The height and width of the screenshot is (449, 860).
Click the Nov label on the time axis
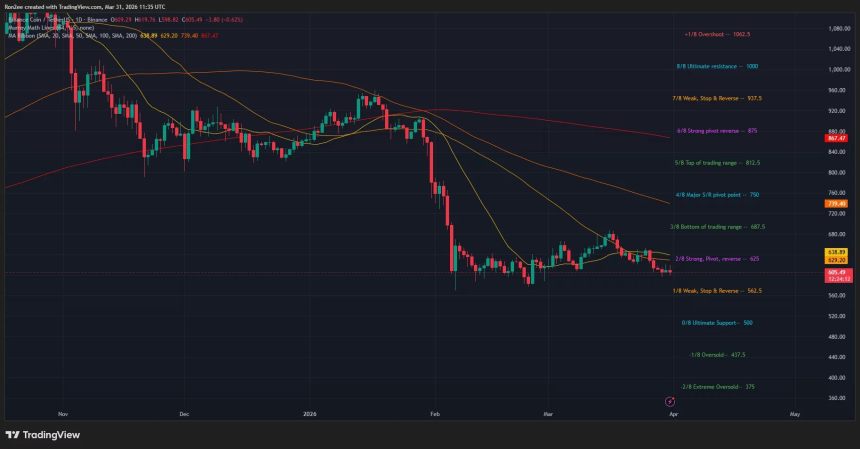pyautogui.click(x=62, y=411)
